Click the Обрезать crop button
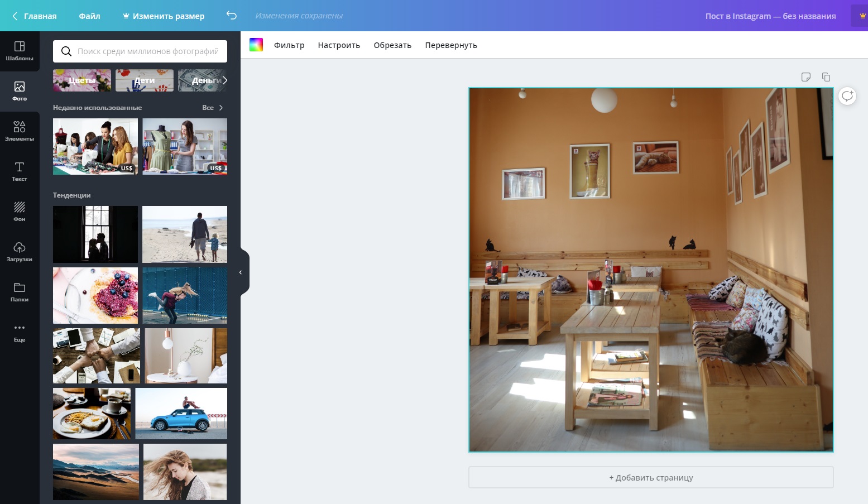 [x=392, y=45]
